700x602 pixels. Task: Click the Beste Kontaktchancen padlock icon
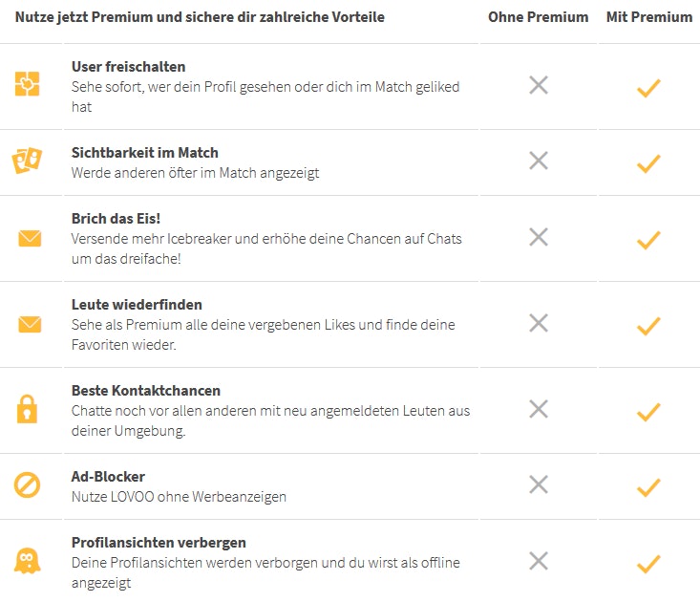coord(28,409)
